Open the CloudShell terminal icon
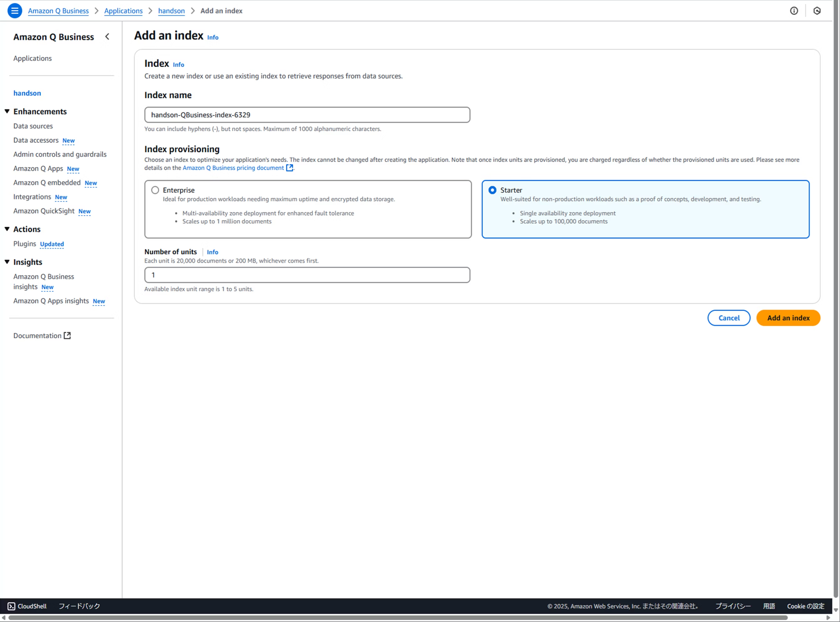 (x=11, y=606)
